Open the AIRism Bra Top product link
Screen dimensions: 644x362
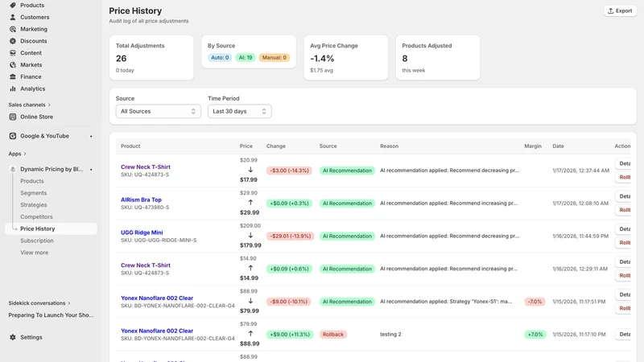pos(141,200)
